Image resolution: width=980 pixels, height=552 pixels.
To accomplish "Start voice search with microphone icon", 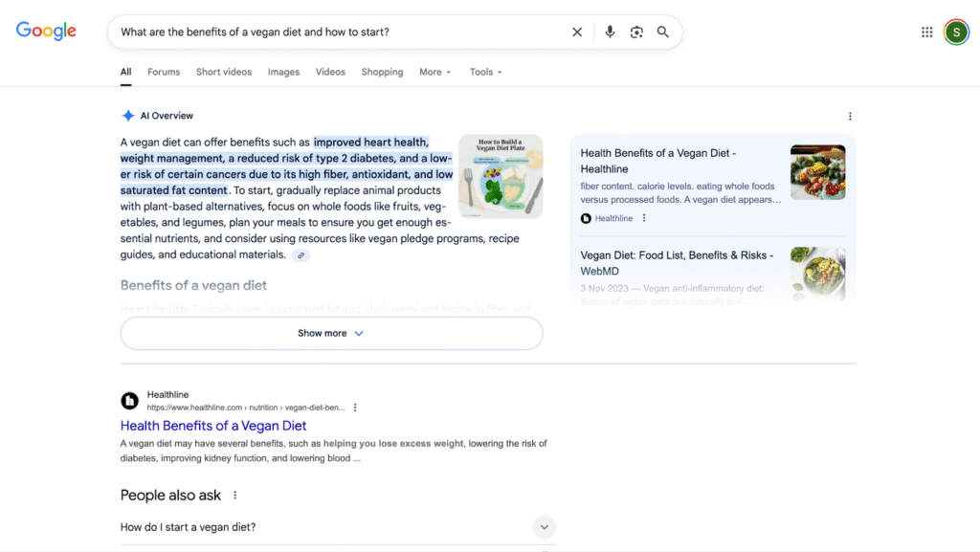I will 610,33.
